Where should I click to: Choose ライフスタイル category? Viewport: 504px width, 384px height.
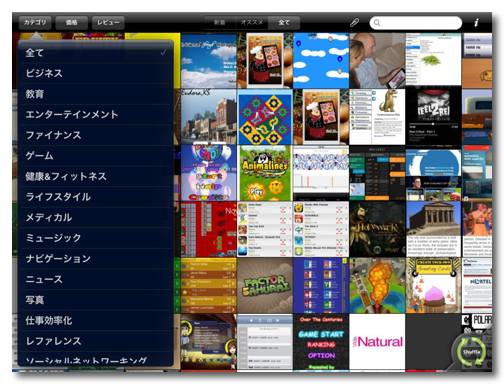[96, 197]
